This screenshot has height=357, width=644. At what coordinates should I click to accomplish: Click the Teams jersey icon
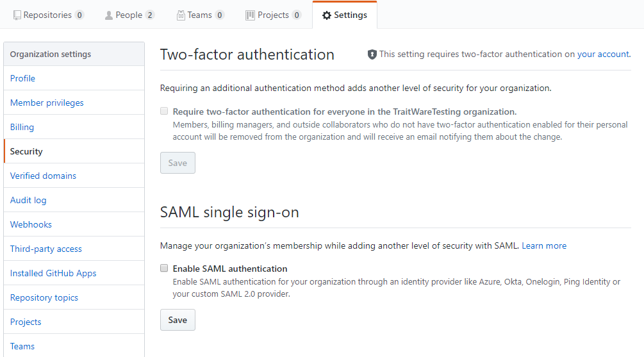click(181, 15)
